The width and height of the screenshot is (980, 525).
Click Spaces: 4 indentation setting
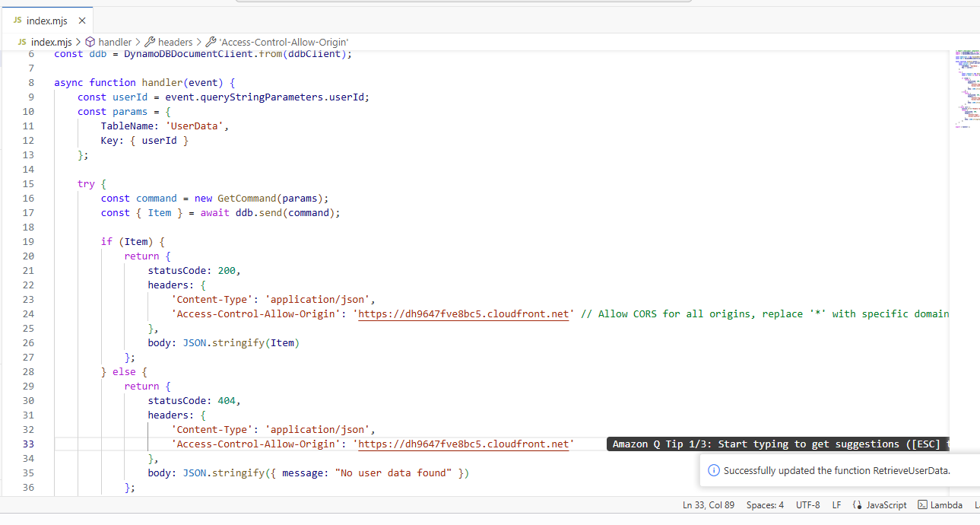765,505
